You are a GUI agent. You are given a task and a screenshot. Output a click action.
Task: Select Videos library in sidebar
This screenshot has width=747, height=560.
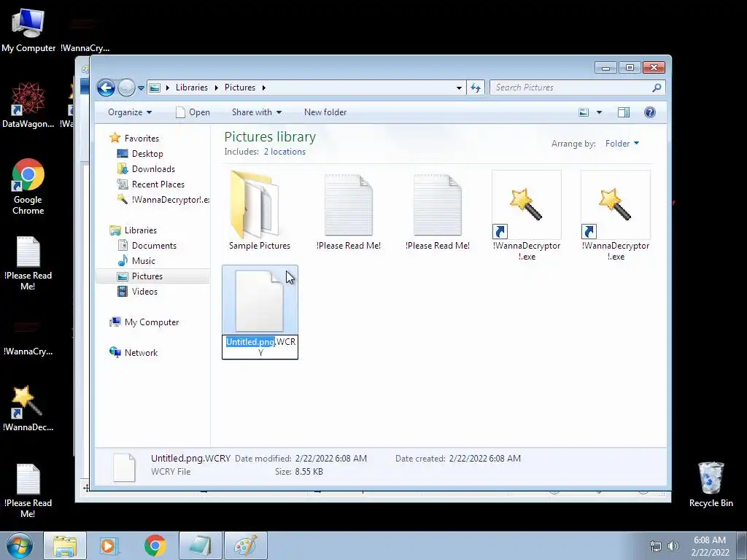pos(144,292)
